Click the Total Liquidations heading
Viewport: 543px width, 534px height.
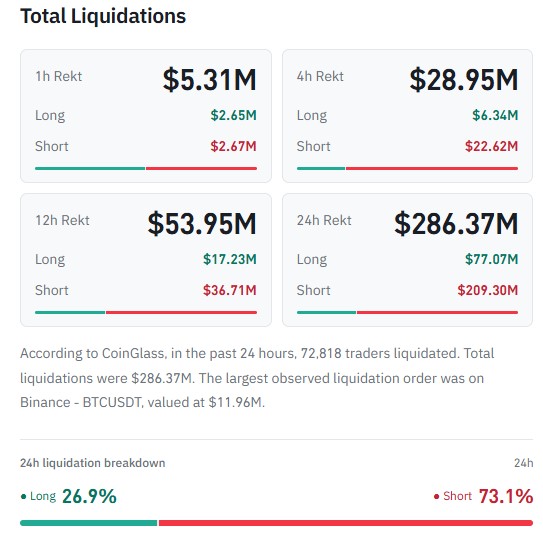103,16
